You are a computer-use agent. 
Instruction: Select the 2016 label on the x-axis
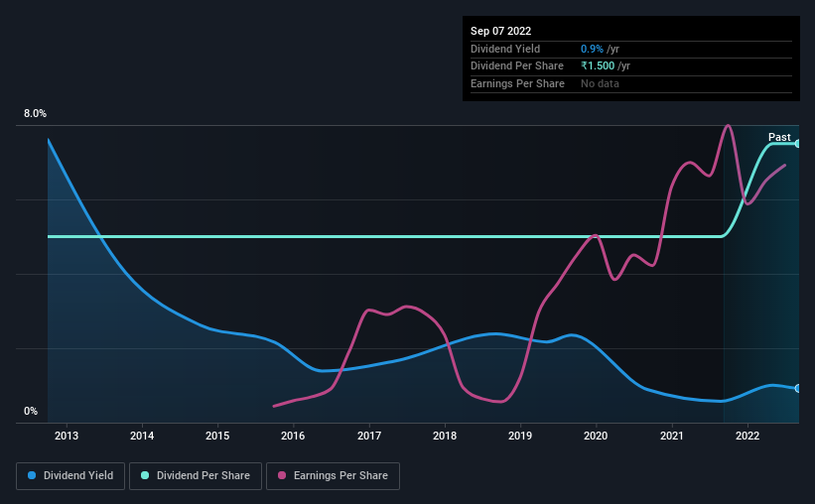pos(293,436)
